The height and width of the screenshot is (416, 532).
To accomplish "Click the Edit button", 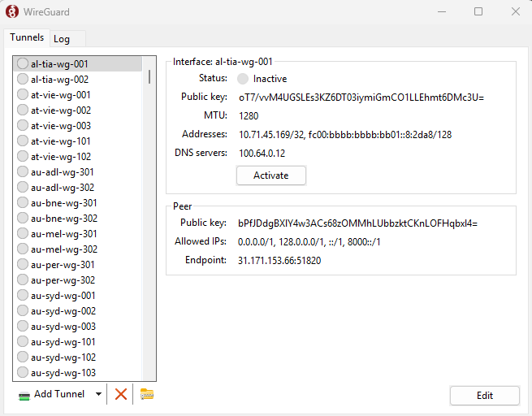I will (x=484, y=396).
